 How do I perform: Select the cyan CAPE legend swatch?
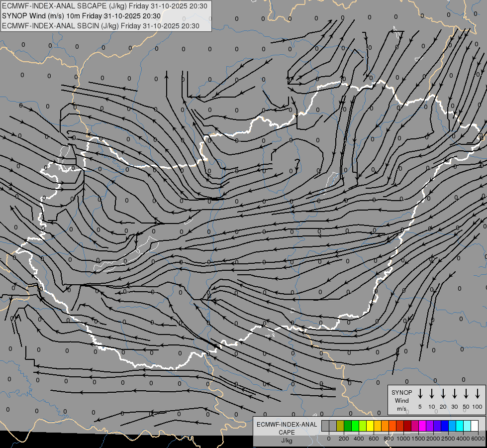[460, 426]
